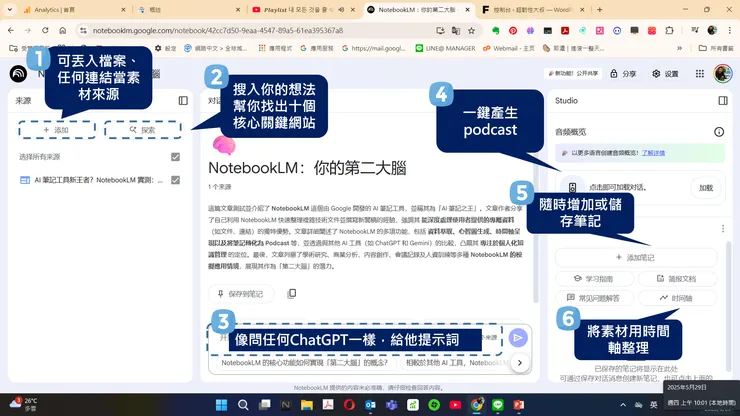Click 保存到笔记 button
The width and height of the screenshot is (740, 416).
coord(241,294)
